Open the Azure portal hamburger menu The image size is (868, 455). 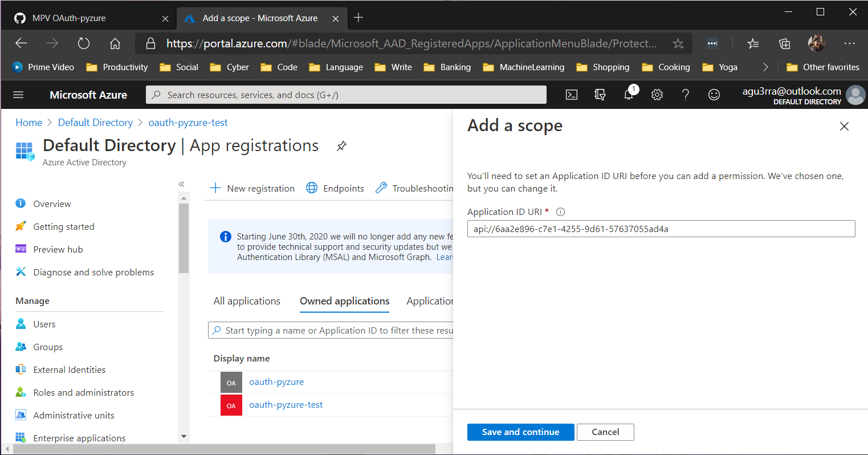[x=18, y=95]
